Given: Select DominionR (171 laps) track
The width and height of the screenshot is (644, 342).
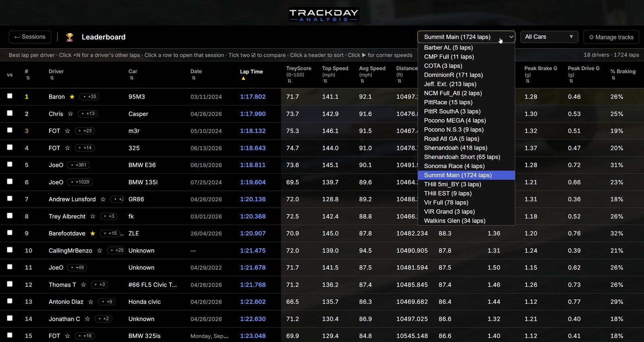Looking at the screenshot, I should 466,75.
